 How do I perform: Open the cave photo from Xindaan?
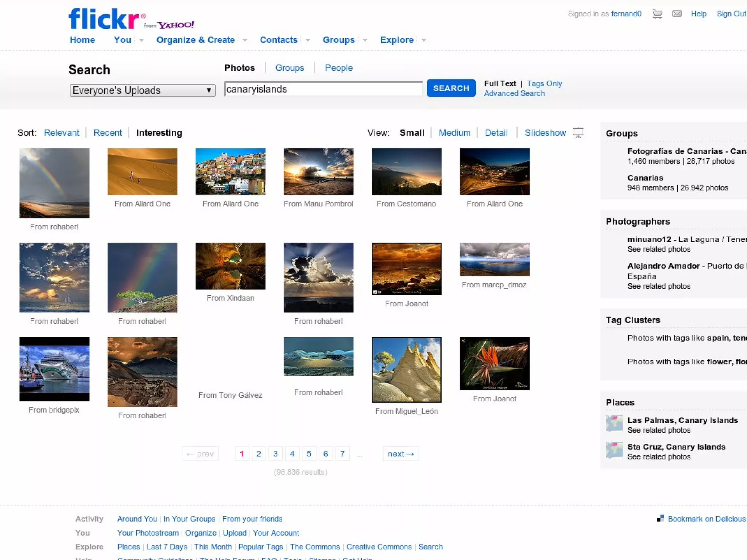231,266
